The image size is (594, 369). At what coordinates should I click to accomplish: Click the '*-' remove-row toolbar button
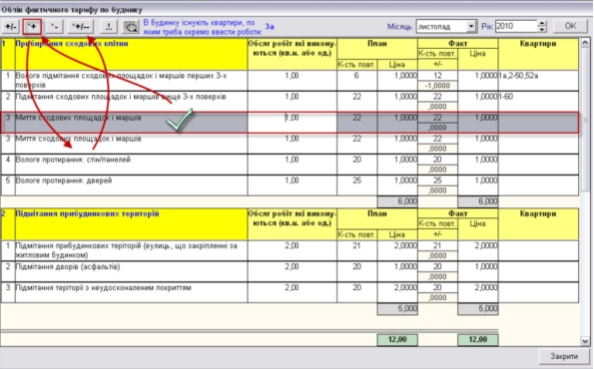tap(54, 27)
